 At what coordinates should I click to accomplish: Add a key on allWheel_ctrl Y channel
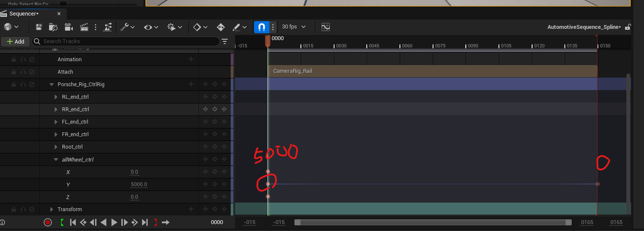tap(214, 184)
